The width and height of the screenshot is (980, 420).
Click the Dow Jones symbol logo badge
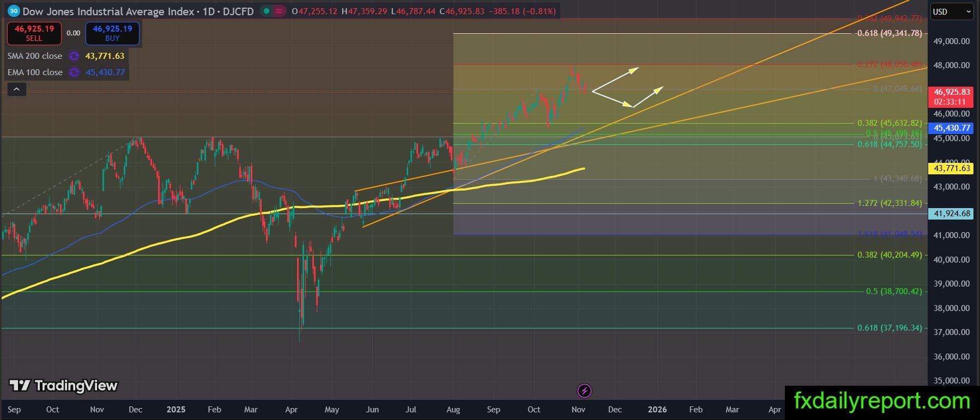coord(14,11)
